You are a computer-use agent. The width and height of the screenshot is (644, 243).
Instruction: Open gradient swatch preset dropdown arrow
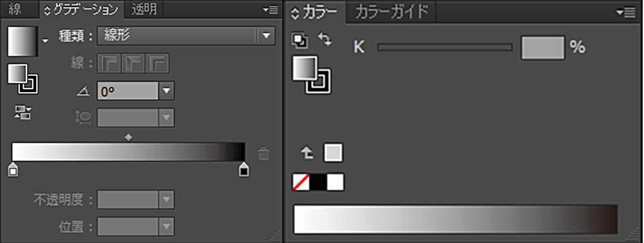(x=45, y=40)
